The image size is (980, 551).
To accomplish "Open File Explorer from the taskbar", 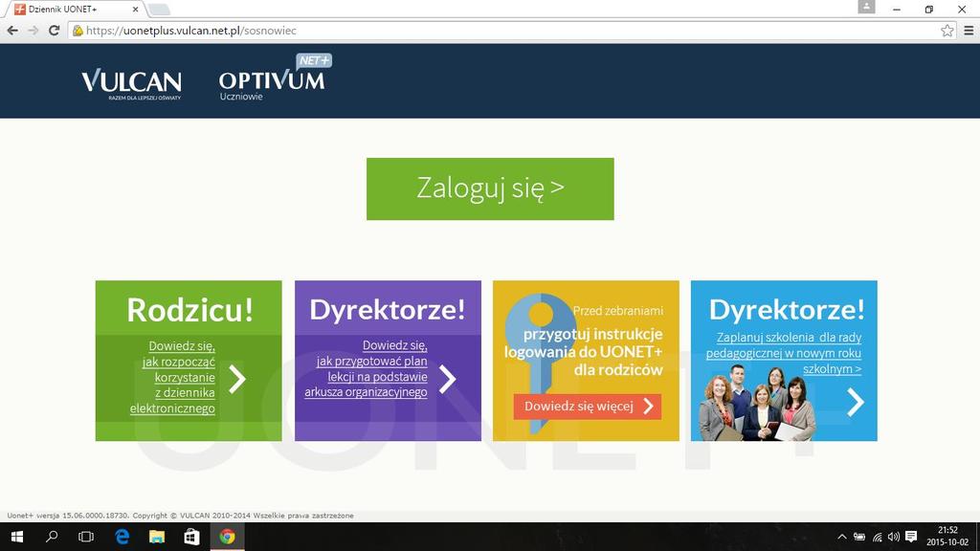I will [157, 537].
